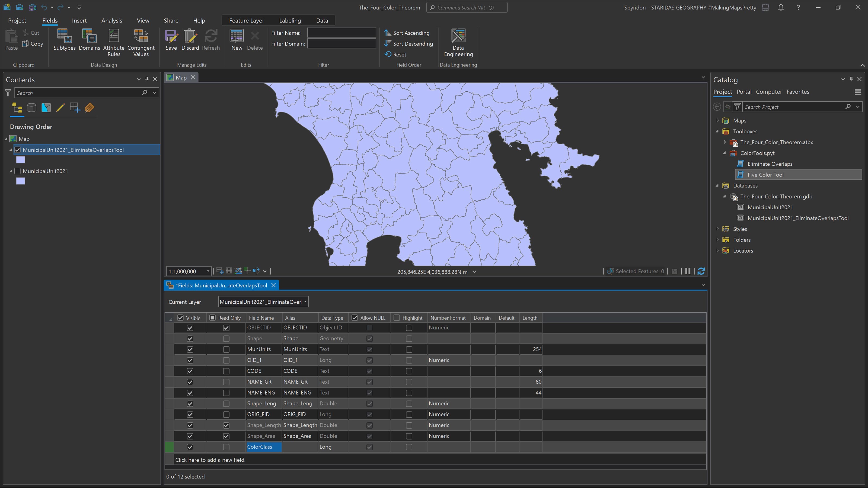Discard pending field changes
The width and height of the screenshot is (868, 488).
(190, 36)
